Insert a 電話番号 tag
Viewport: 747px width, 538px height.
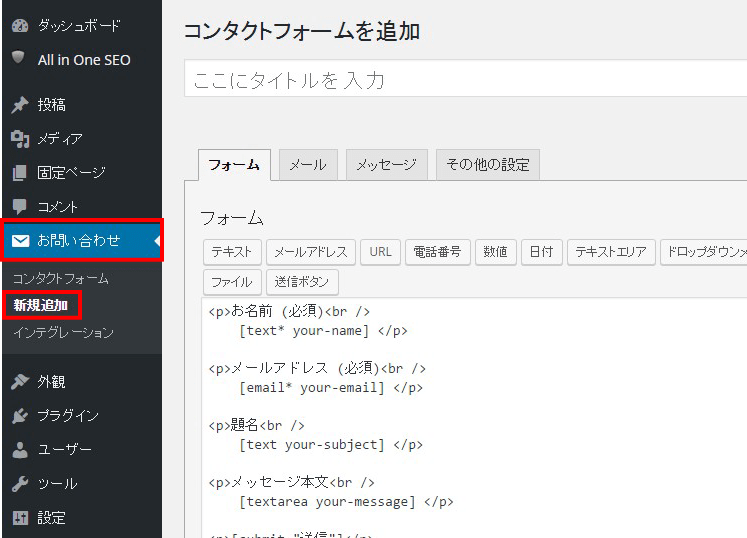437,252
